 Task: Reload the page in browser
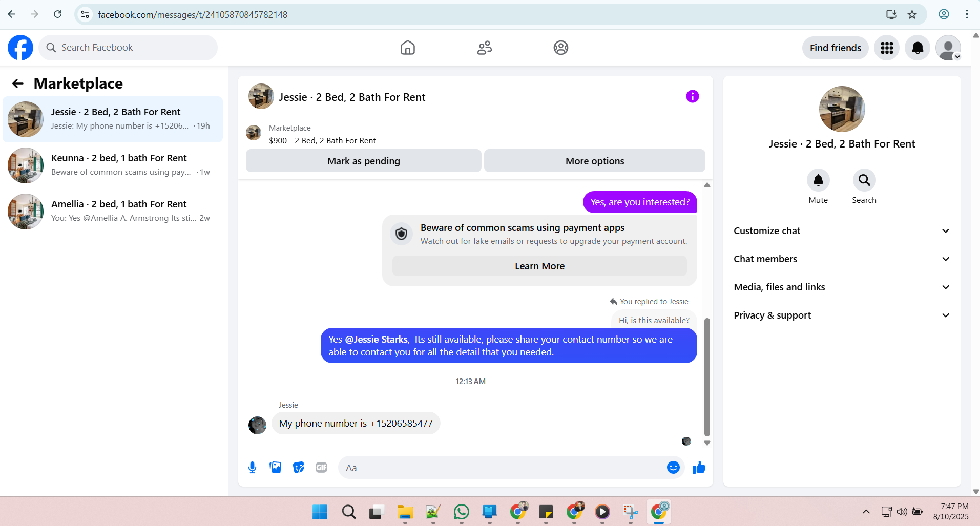[x=58, y=14]
